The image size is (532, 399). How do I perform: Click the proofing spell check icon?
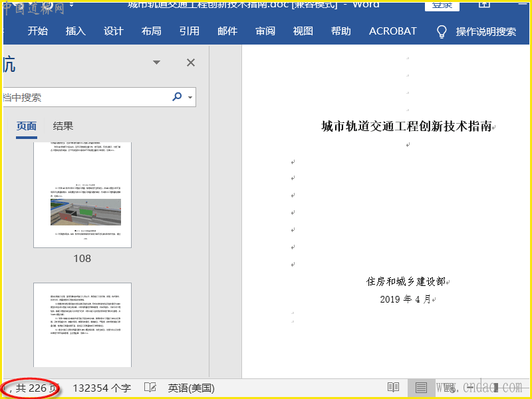pyautogui.click(x=150, y=388)
